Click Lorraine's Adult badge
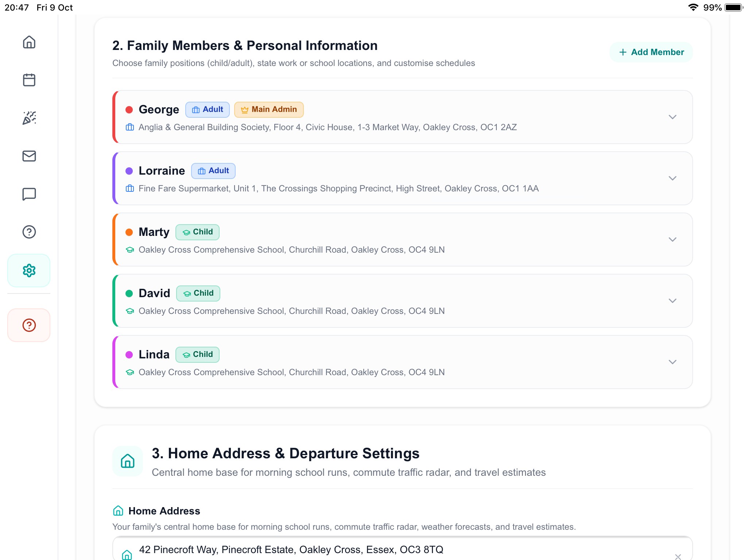Image resolution: width=747 pixels, height=560 pixels. pyautogui.click(x=213, y=171)
